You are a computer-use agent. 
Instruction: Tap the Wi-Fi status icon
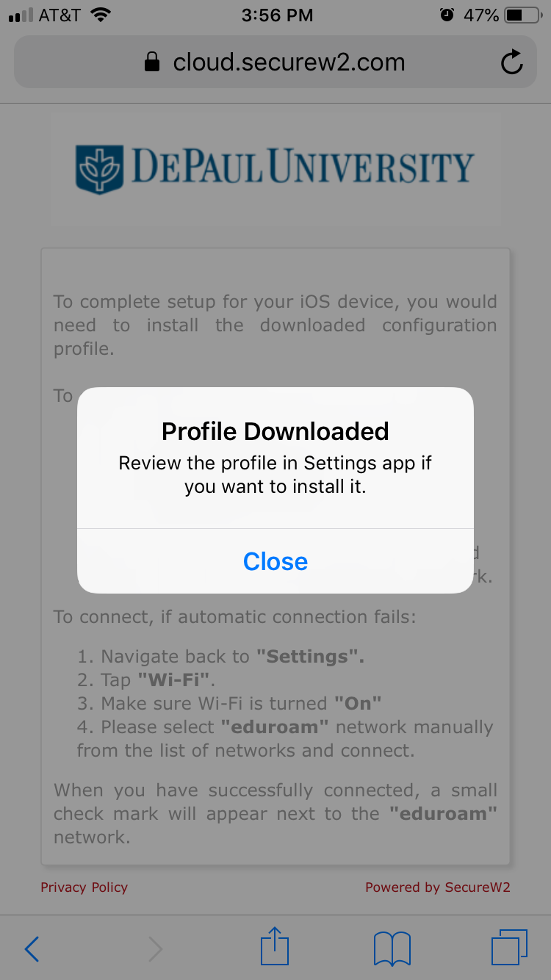coord(101,15)
